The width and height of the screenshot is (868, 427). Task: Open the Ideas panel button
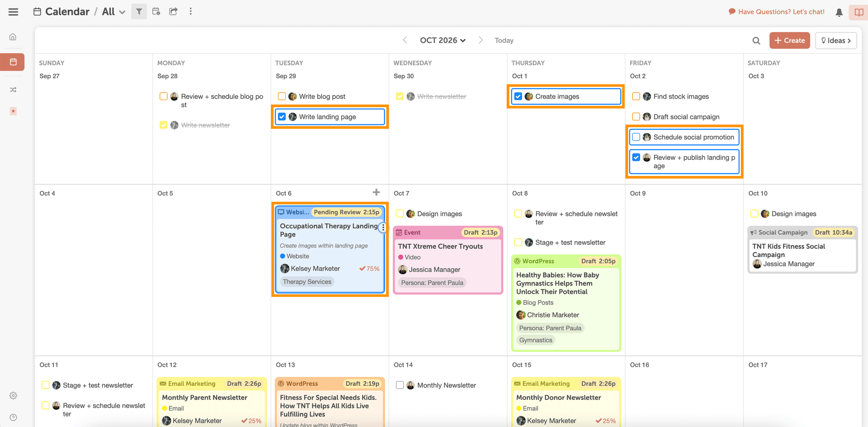click(835, 40)
